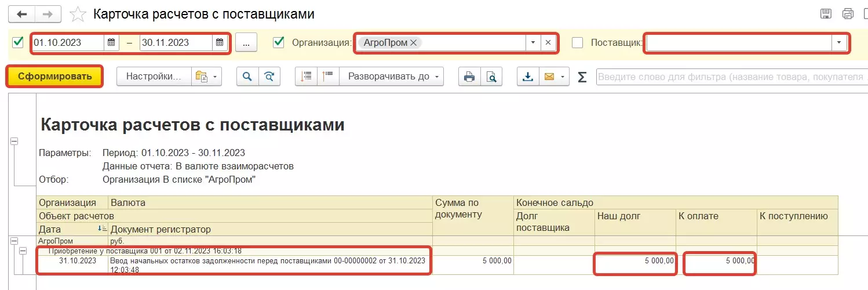This screenshot has height=290, width=868.
Task: Collapse the АгроПром row group
Action: (14, 241)
